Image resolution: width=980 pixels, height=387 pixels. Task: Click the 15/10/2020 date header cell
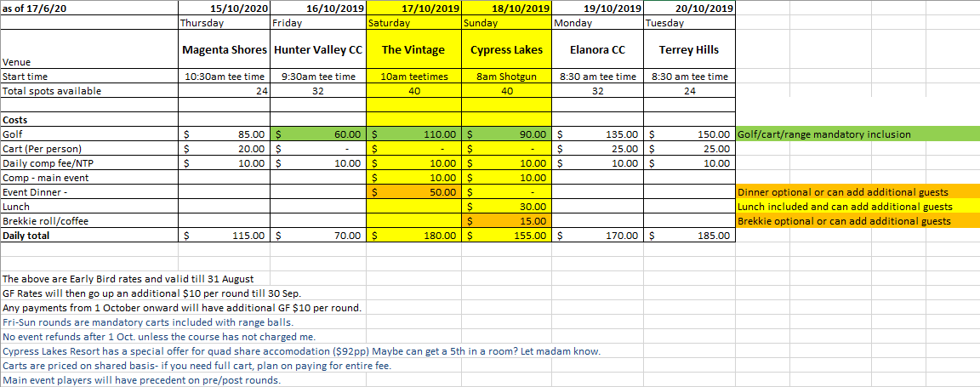(224, 8)
